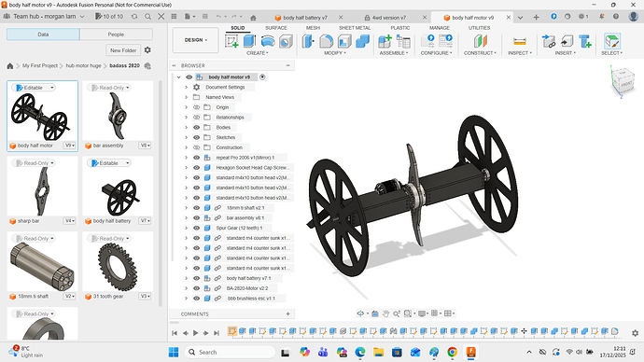Image resolution: width=644 pixels, height=362 pixels.
Task: Show the hidden Origin folder
Action: point(197,107)
